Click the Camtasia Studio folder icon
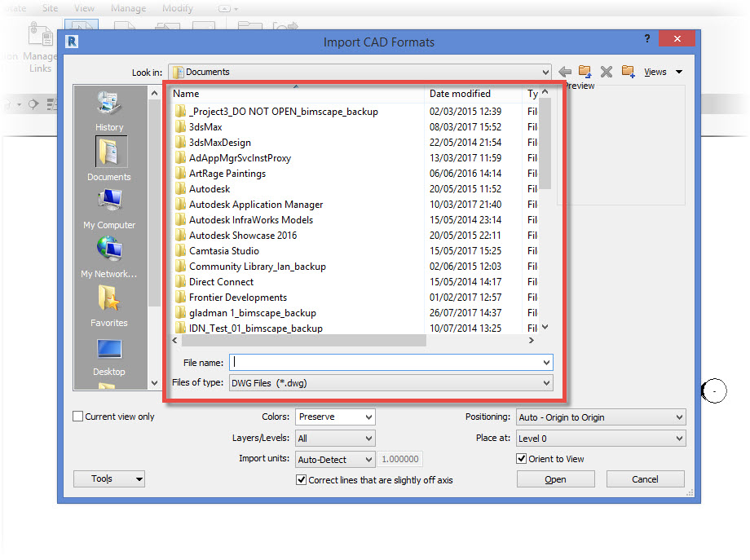The height and width of the screenshot is (560, 750). (180, 250)
